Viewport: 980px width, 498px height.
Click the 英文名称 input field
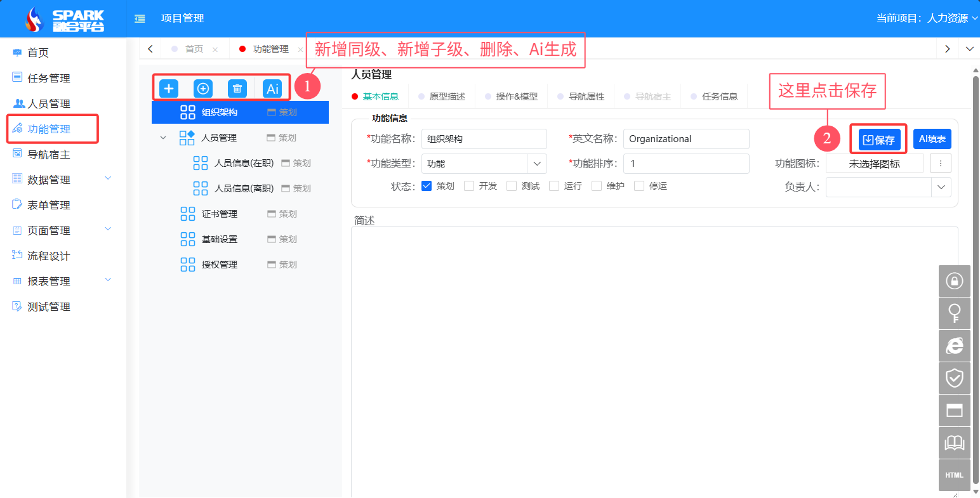click(686, 139)
